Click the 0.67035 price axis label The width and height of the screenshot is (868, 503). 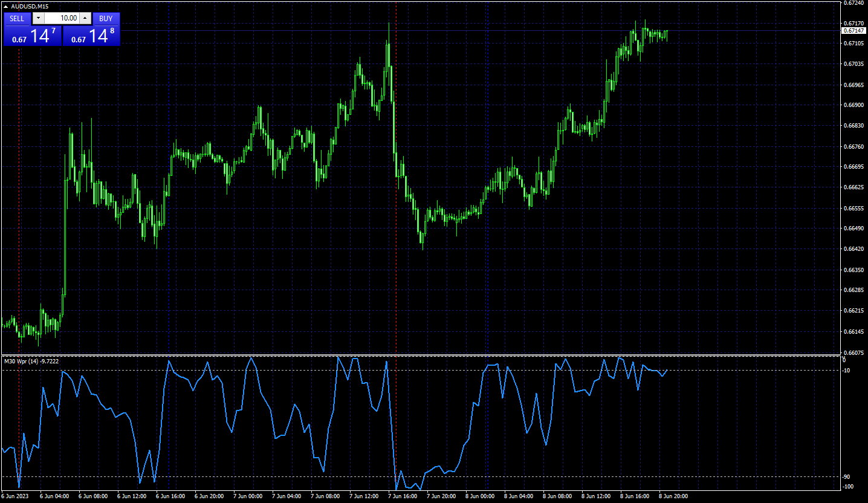pos(853,64)
